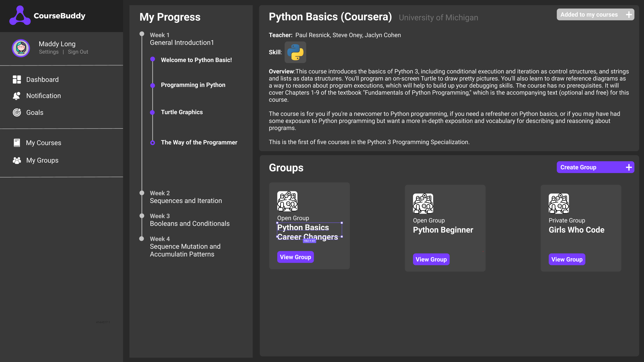Select the Week 4 timeline marker

click(x=142, y=239)
